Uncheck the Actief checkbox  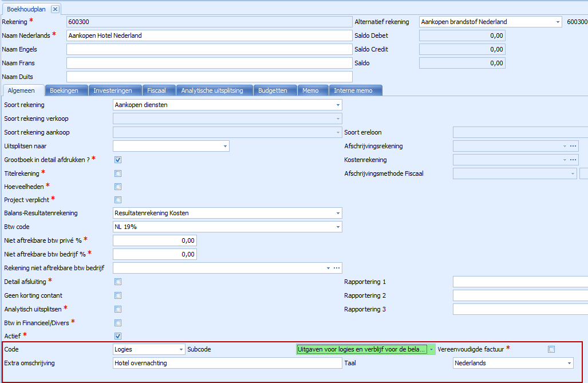coord(118,336)
